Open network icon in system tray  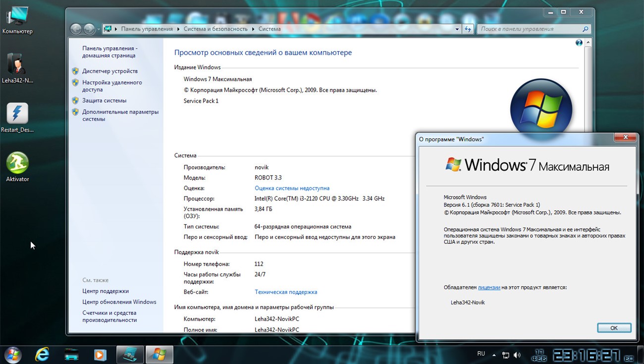[506, 355]
